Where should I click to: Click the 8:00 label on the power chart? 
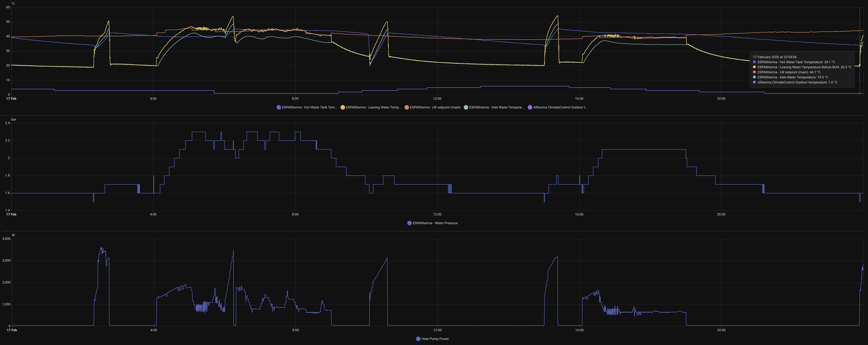[296, 330]
